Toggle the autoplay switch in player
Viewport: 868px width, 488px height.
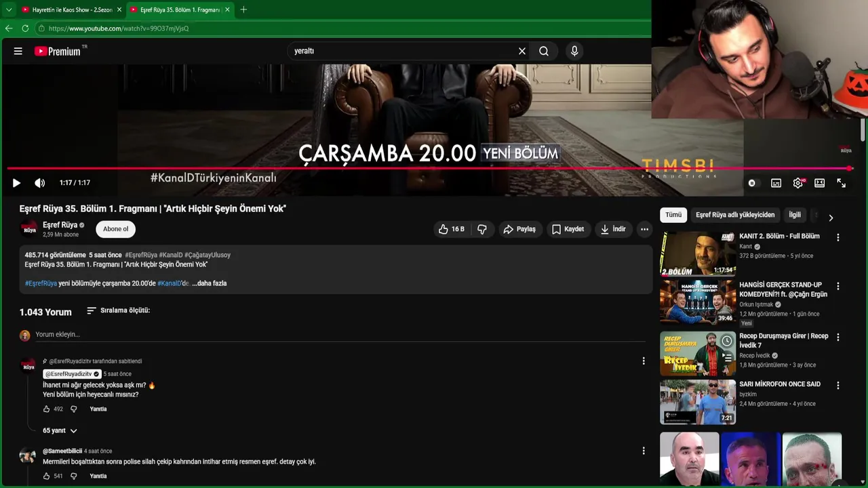[752, 183]
